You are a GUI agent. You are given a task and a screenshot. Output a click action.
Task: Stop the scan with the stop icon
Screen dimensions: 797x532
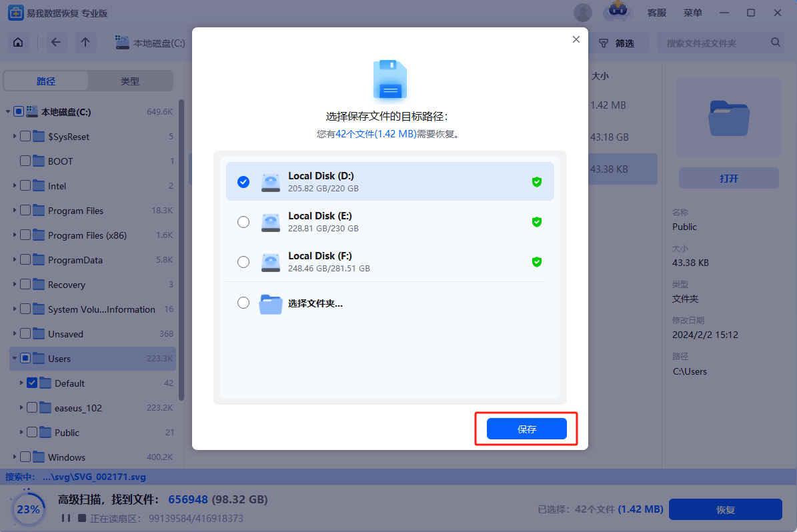[x=81, y=518]
